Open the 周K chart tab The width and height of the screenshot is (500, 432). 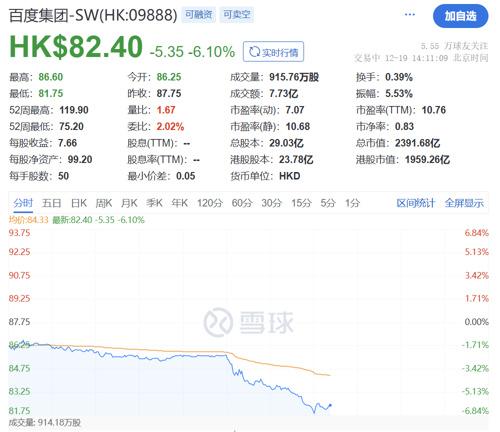tap(104, 203)
